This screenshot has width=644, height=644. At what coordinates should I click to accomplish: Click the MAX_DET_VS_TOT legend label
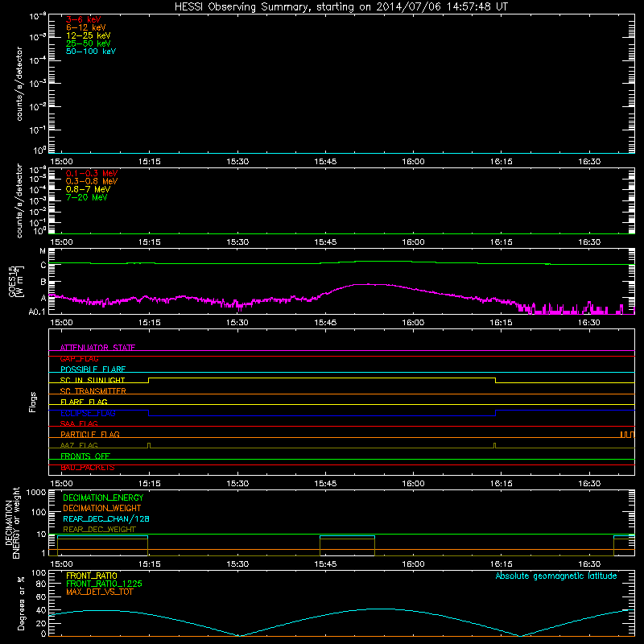(99, 592)
